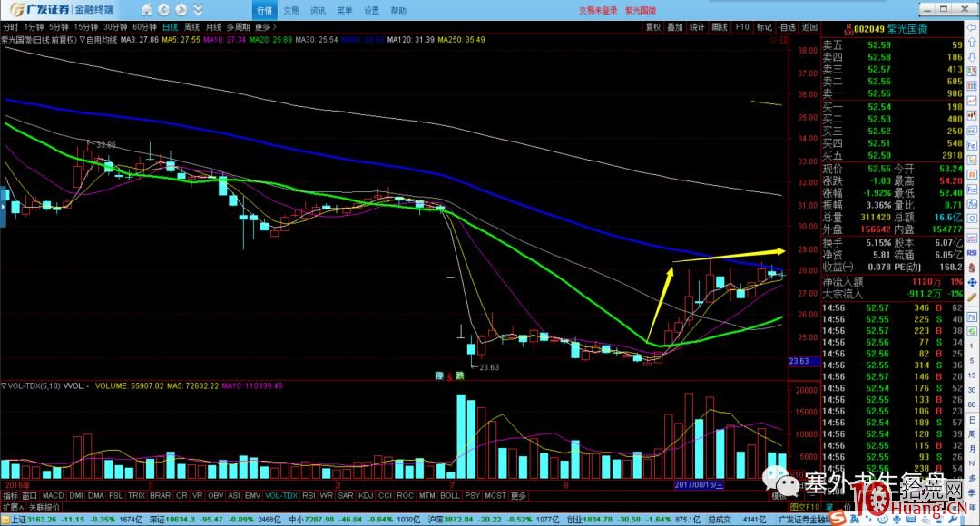Click the 标记 mark button
980x526 pixels.
coord(764,27)
